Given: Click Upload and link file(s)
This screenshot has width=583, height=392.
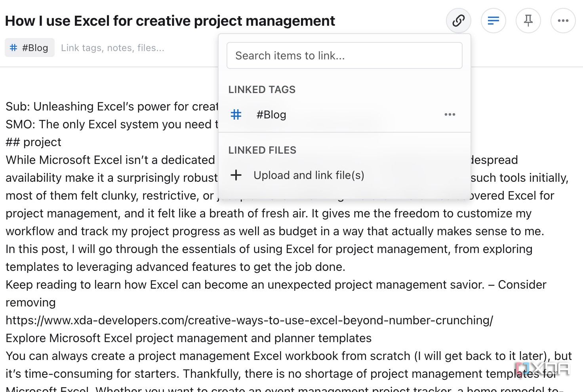Looking at the screenshot, I should 309,175.
